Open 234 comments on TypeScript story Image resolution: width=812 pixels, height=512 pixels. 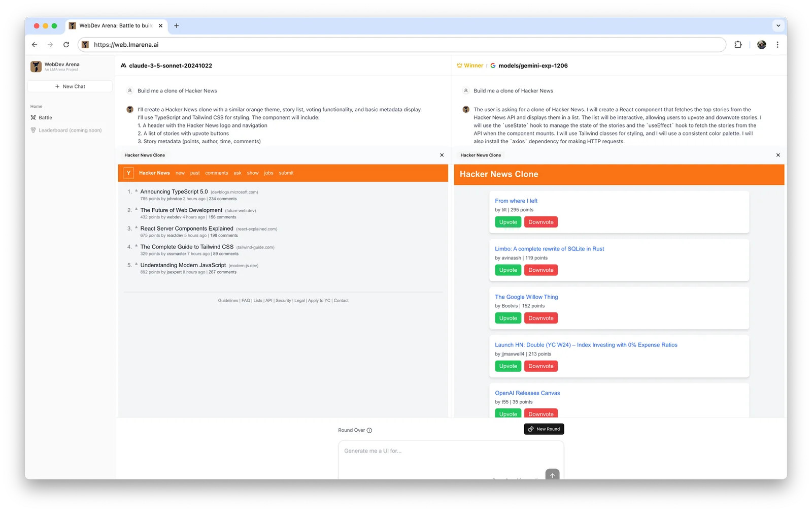point(223,199)
